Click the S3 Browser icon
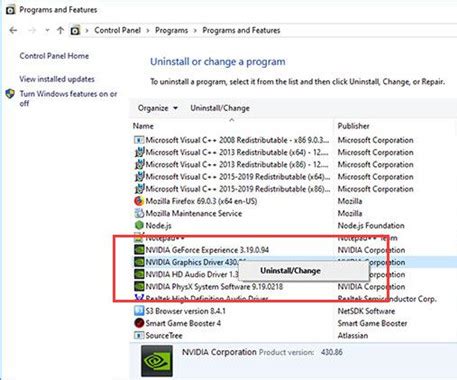This screenshot has height=380, width=457. tap(139, 311)
